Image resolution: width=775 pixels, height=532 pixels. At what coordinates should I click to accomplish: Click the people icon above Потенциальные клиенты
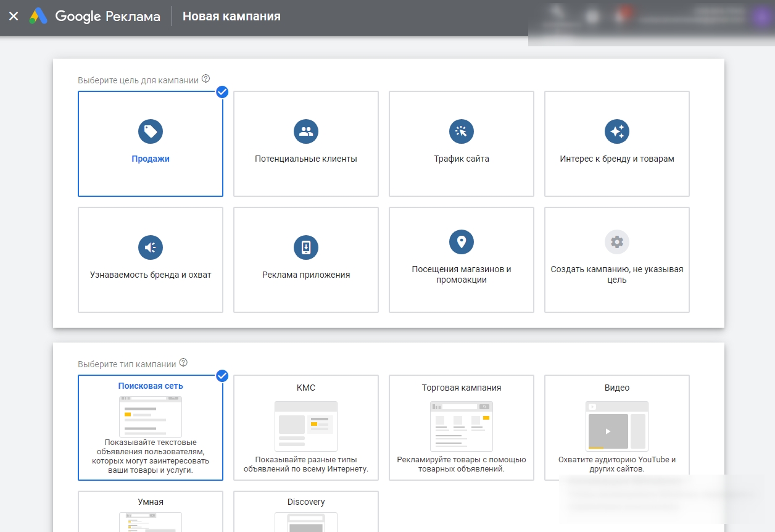pos(306,131)
